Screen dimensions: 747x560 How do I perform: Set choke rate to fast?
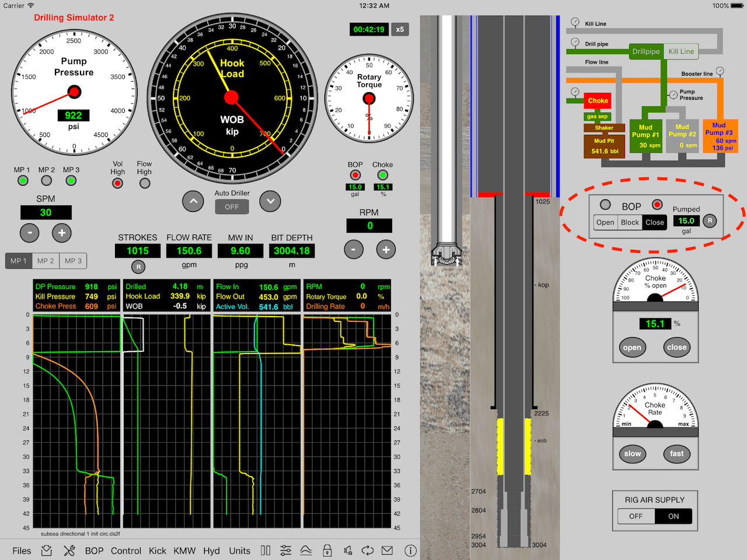coord(677,454)
